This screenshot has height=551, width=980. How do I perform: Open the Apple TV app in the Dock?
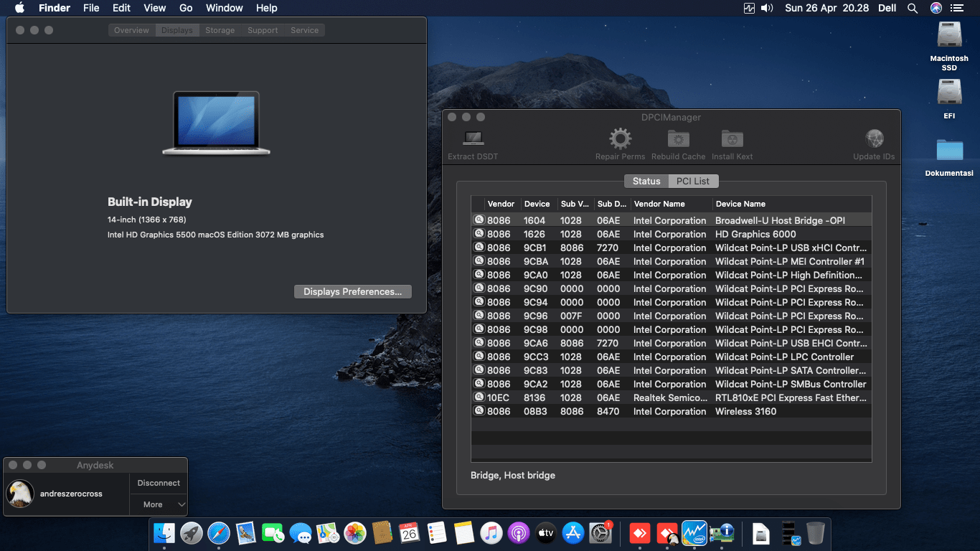[x=546, y=533]
